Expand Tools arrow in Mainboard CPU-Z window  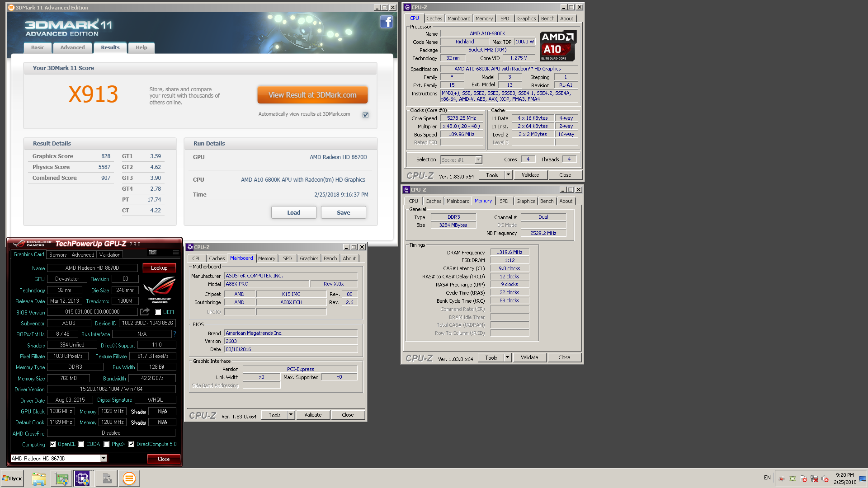click(291, 415)
